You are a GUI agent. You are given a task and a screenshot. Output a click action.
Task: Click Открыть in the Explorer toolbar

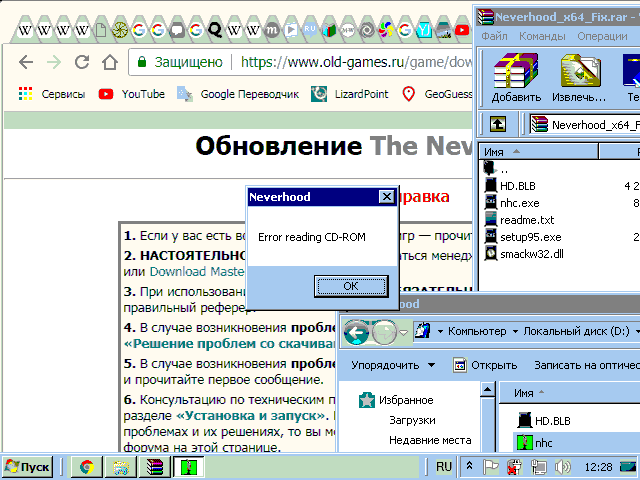(x=485, y=365)
